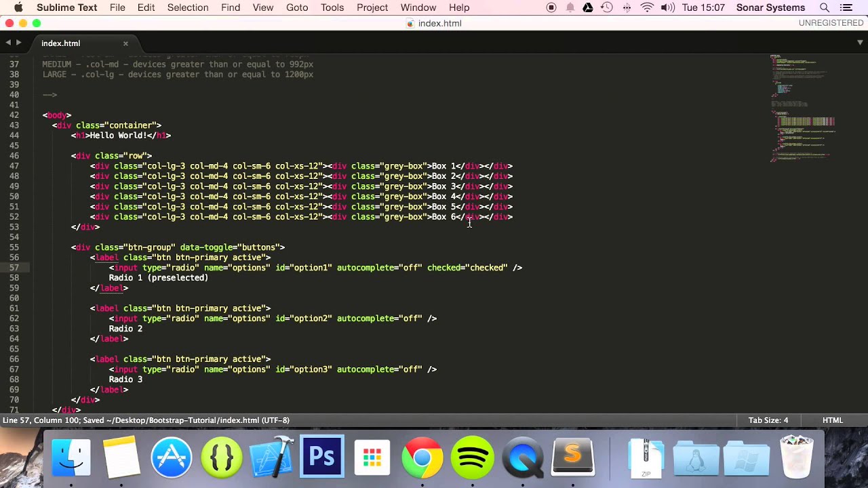Click UNREGISTERED label in title bar

pyautogui.click(x=831, y=23)
